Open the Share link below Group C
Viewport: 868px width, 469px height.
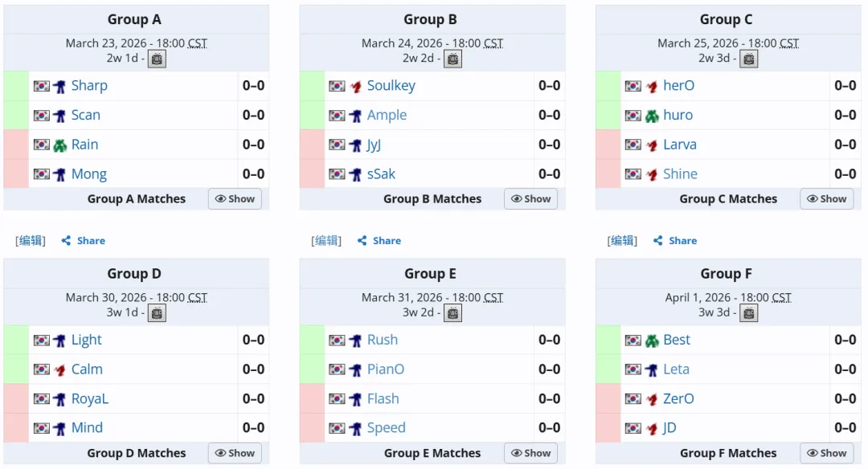coord(682,241)
